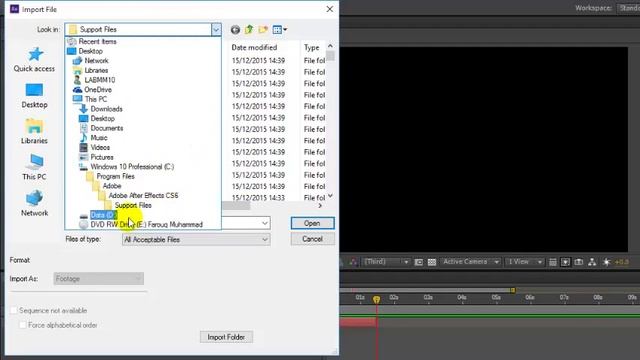
Task: Create a new folder icon
Action: tap(263, 29)
